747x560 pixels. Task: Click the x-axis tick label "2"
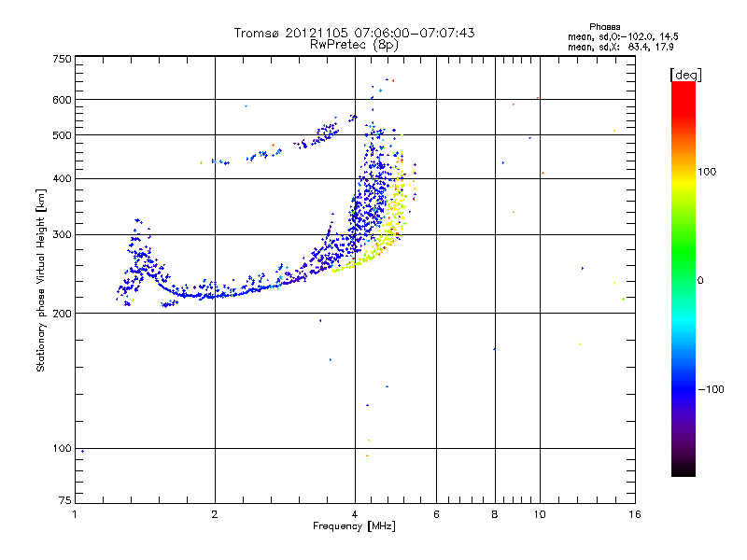coord(215,514)
